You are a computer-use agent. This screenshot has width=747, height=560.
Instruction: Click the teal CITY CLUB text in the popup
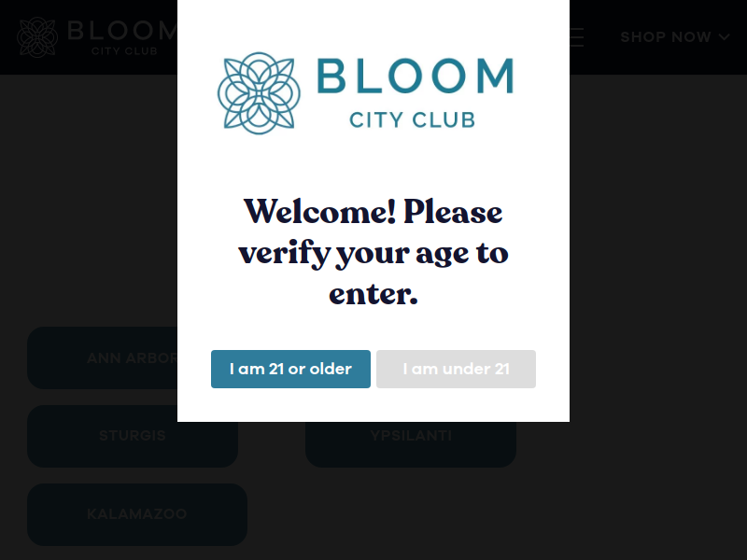click(x=412, y=120)
